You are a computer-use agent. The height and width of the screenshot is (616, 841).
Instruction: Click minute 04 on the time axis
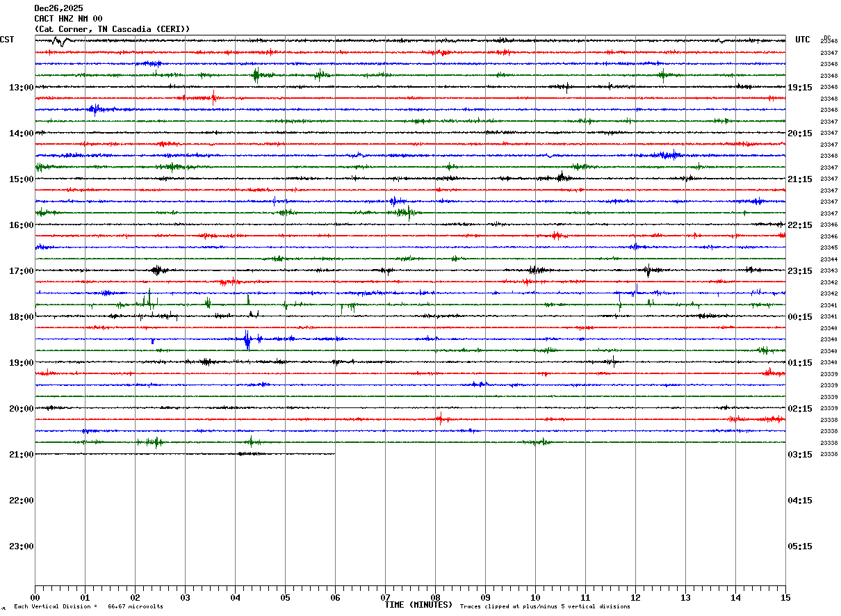point(235,598)
